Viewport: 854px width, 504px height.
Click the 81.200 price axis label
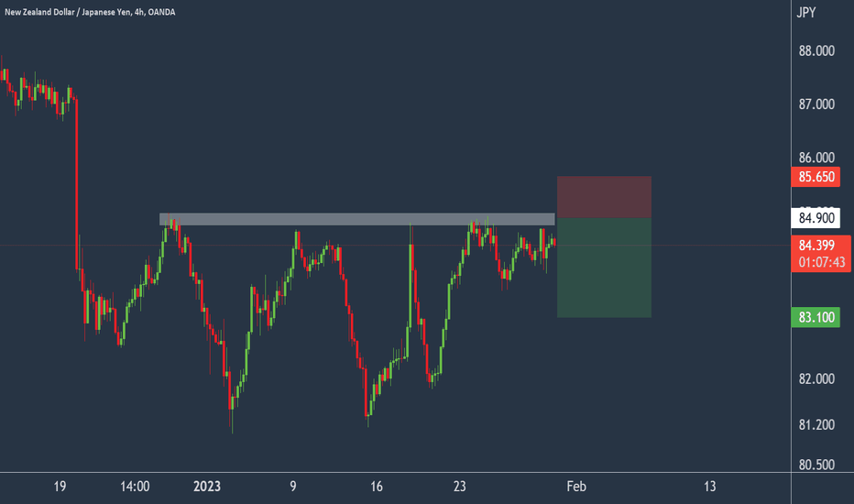pos(816,424)
